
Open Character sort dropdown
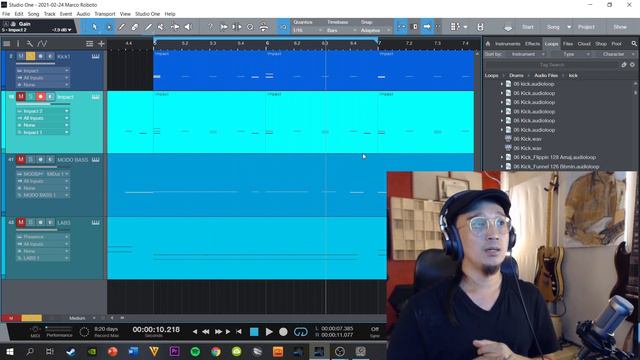616,54
